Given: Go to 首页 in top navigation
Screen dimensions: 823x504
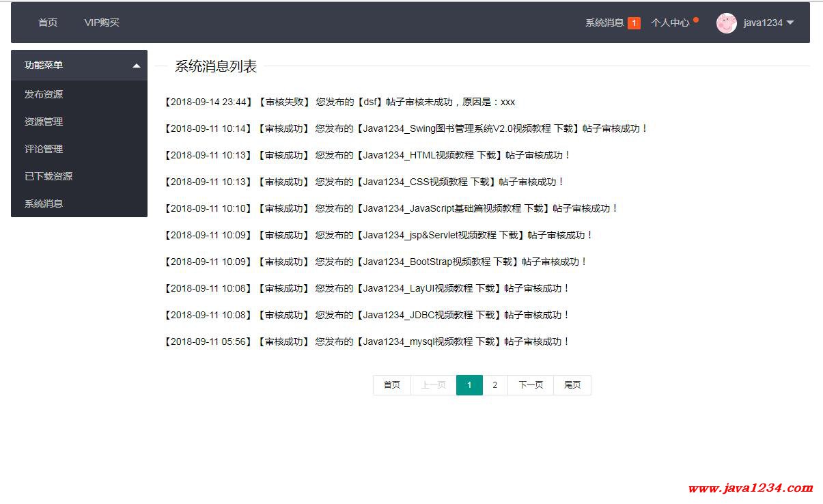Looking at the screenshot, I should coord(48,23).
